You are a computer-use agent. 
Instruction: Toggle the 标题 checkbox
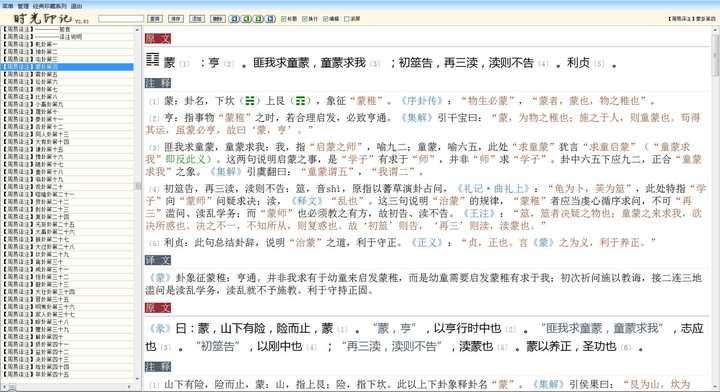pos(289,19)
